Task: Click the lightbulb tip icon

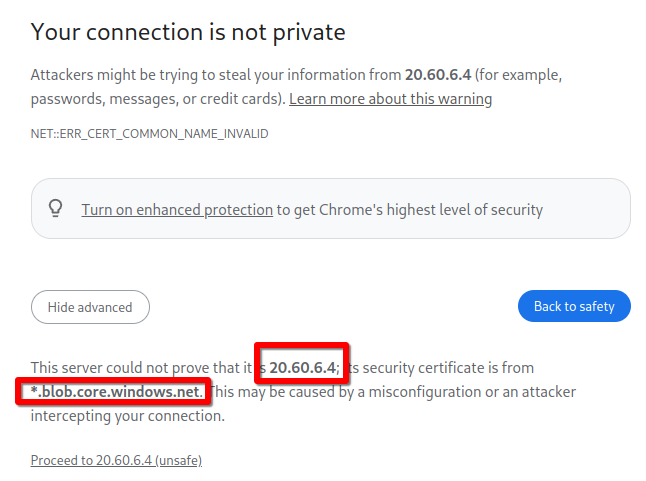Action: 56,208
